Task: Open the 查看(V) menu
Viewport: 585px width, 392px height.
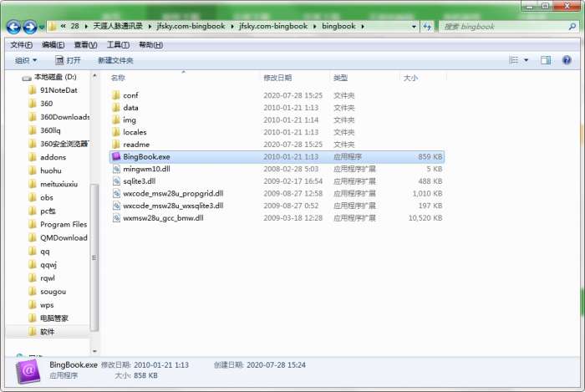Action: pyautogui.click(x=85, y=45)
